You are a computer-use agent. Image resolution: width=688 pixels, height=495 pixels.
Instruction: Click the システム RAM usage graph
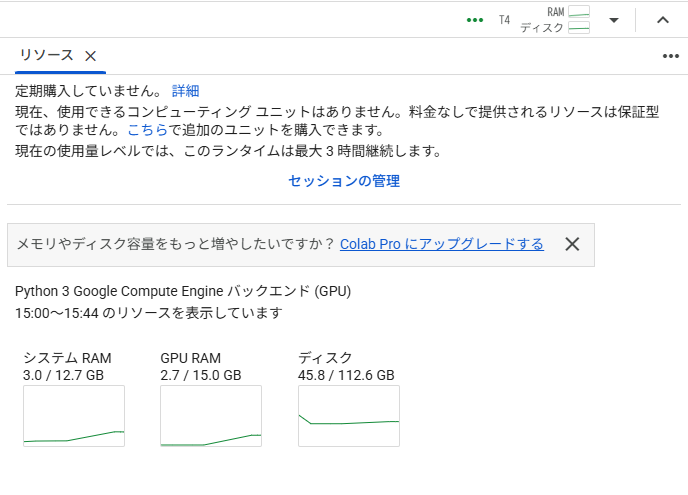(74, 415)
